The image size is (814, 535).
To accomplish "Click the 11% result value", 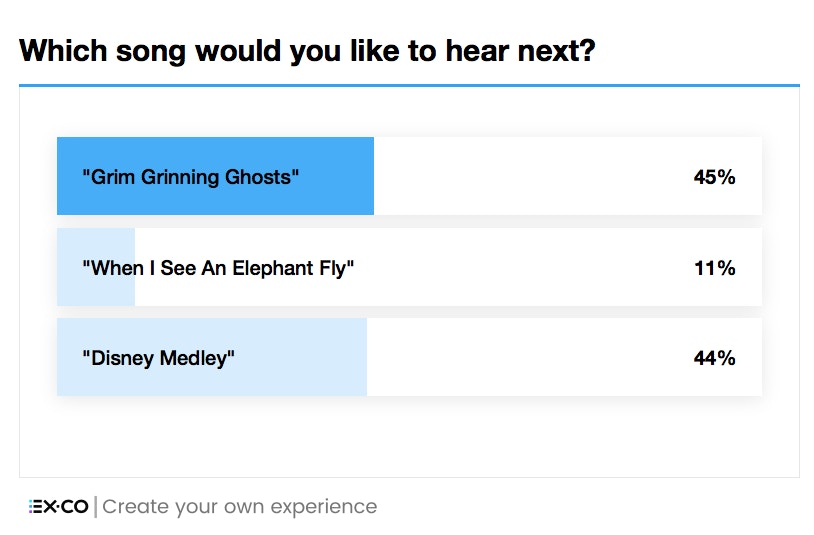I will pyautogui.click(x=714, y=268).
